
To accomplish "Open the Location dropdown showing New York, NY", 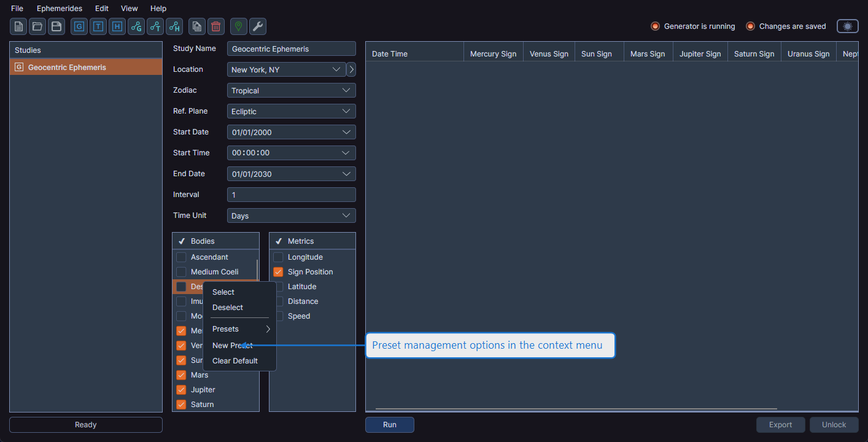I will [x=286, y=69].
